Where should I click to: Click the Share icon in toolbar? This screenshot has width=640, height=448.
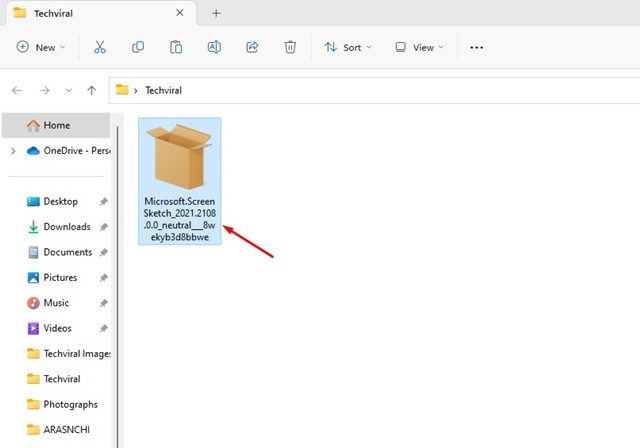click(252, 47)
